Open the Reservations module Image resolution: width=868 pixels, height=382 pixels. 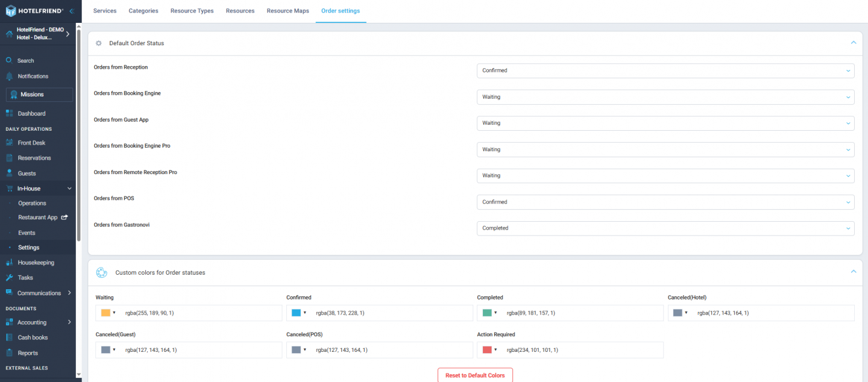point(33,157)
